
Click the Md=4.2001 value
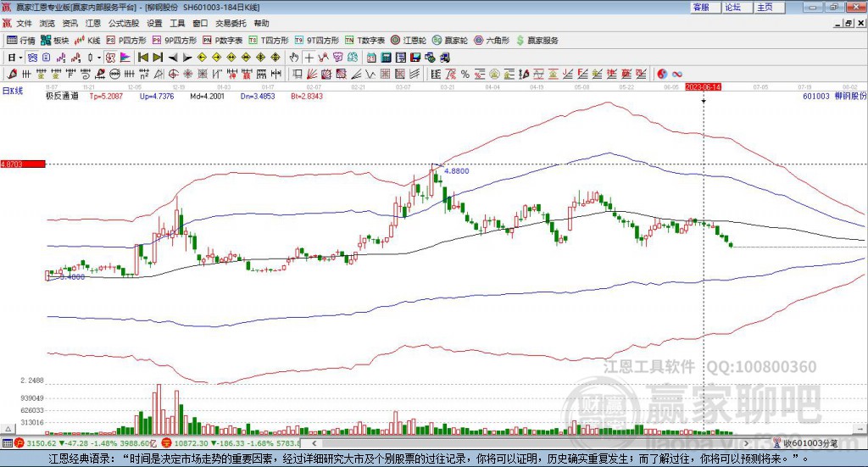[x=207, y=97]
